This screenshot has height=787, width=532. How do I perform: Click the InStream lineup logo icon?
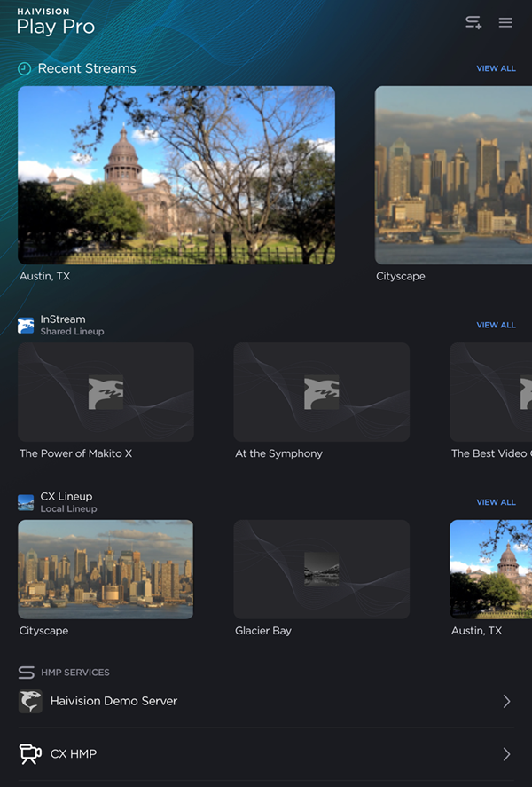tap(26, 326)
